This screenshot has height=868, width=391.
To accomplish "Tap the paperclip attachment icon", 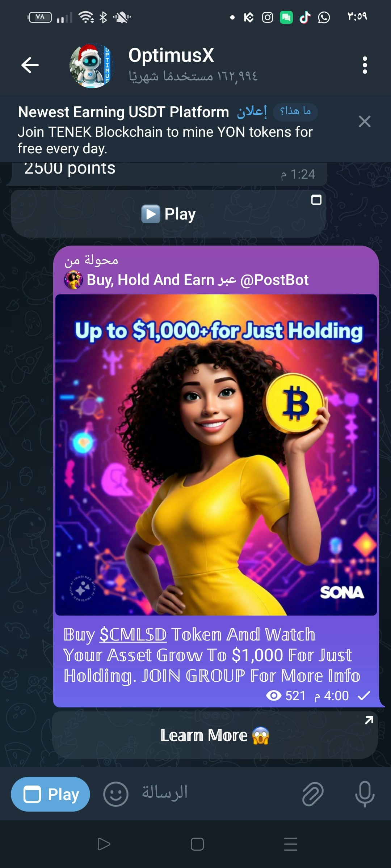I will [x=313, y=794].
